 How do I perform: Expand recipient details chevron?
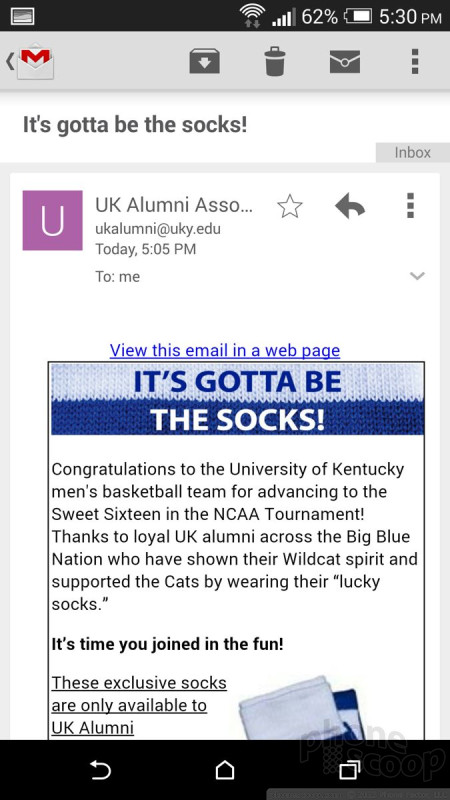click(x=417, y=276)
